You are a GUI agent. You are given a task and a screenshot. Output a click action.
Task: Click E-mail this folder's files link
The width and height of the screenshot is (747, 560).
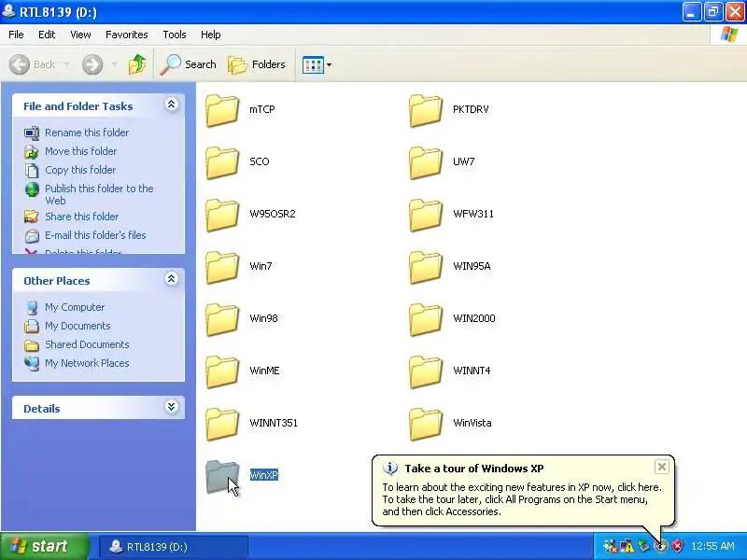click(x=95, y=235)
